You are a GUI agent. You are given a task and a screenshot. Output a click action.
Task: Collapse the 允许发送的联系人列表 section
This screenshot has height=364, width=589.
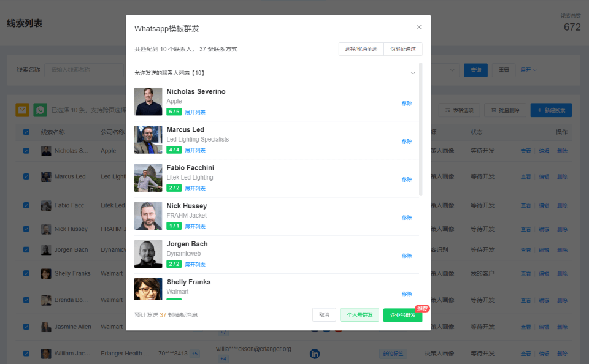click(x=413, y=73)
